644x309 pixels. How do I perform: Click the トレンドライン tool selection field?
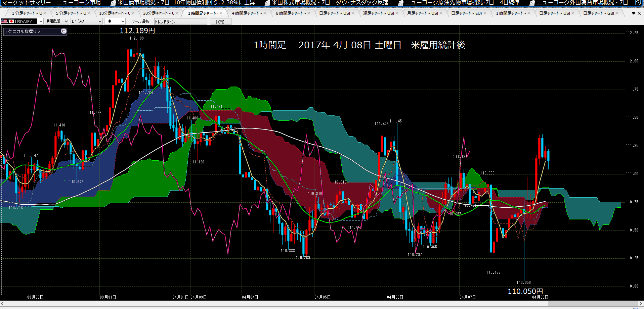(x=180, y=21)
